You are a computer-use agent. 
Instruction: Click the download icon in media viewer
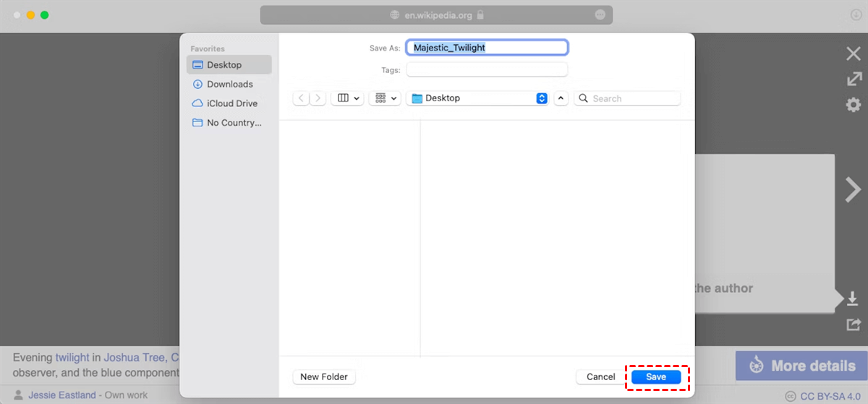pyautogui.click(x=853, y=298)
